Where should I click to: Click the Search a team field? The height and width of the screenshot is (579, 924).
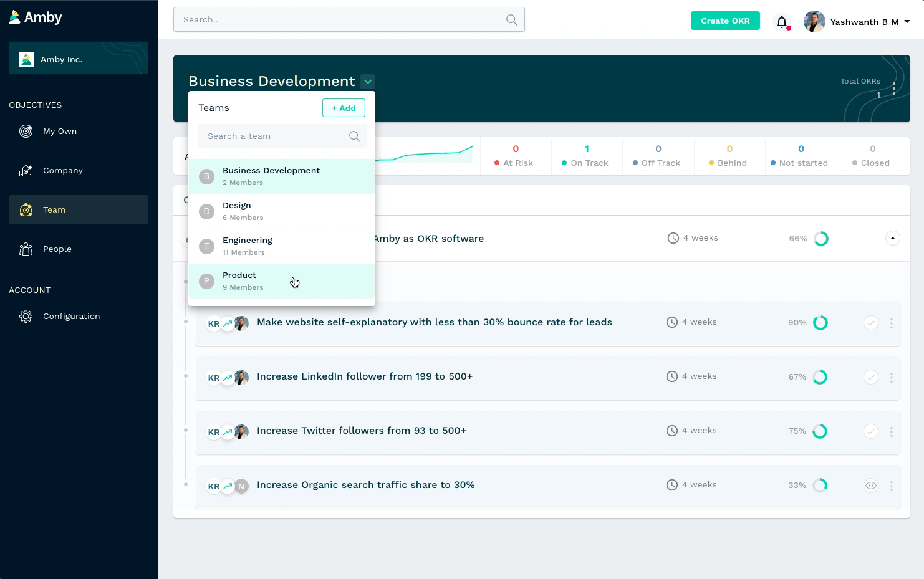point(282,136)
